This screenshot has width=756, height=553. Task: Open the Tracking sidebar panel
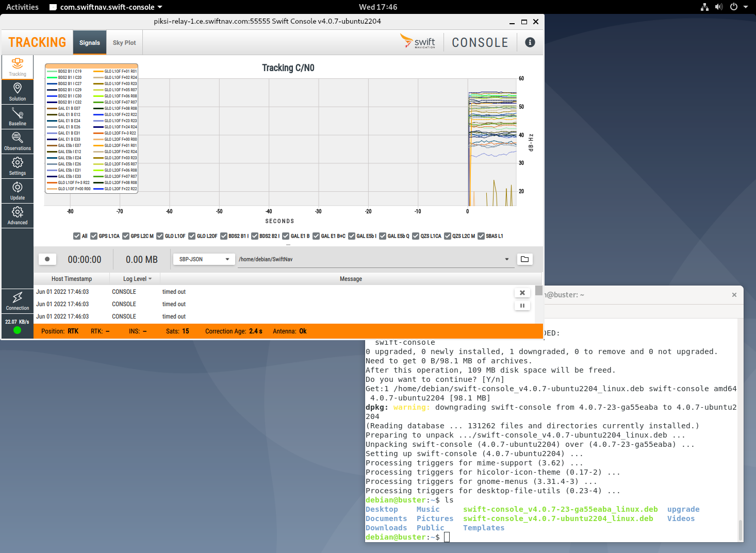pyautogui.click(x=18, y=67)
